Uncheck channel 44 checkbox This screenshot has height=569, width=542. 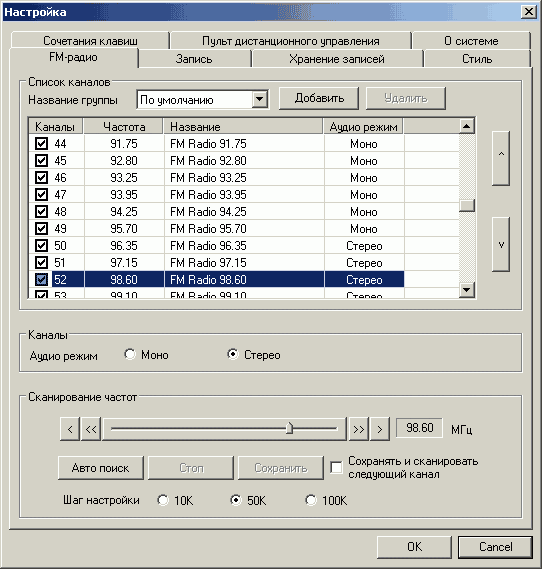[x=41, y=143]
